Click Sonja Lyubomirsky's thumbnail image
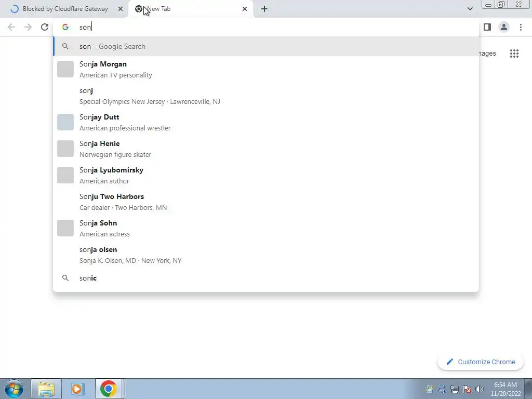This screenshot has height=399, width=532. (65, 175)
